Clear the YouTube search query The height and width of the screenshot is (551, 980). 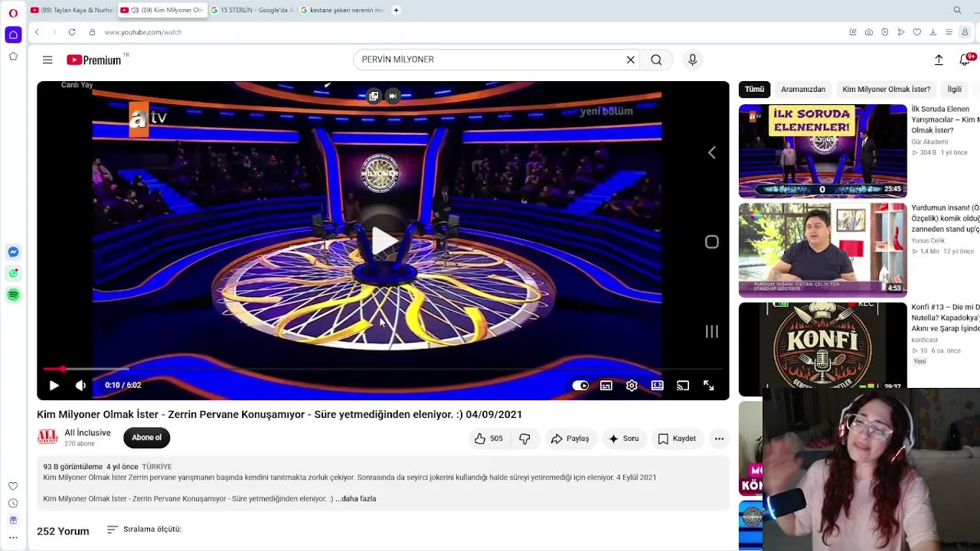[631, 60]
